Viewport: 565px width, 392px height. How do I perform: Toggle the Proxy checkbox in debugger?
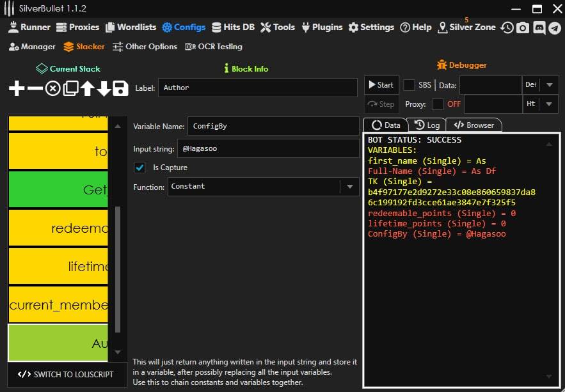pos(438,104)
